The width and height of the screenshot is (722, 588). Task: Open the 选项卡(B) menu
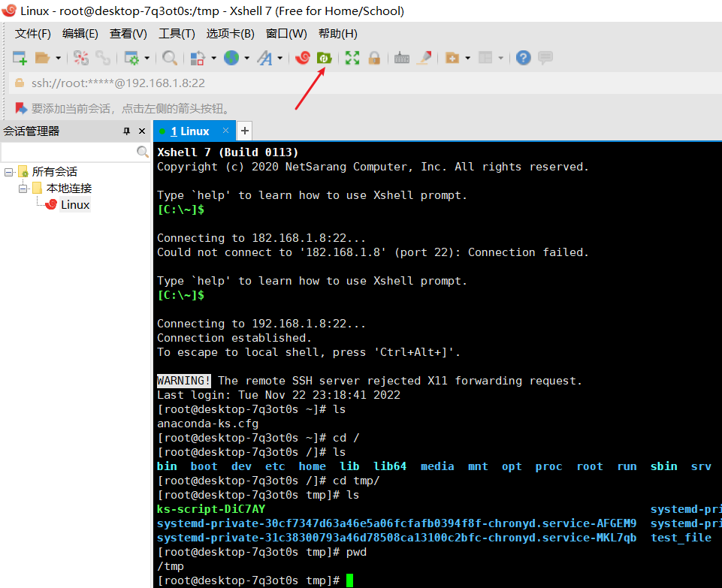click(230, 34)
